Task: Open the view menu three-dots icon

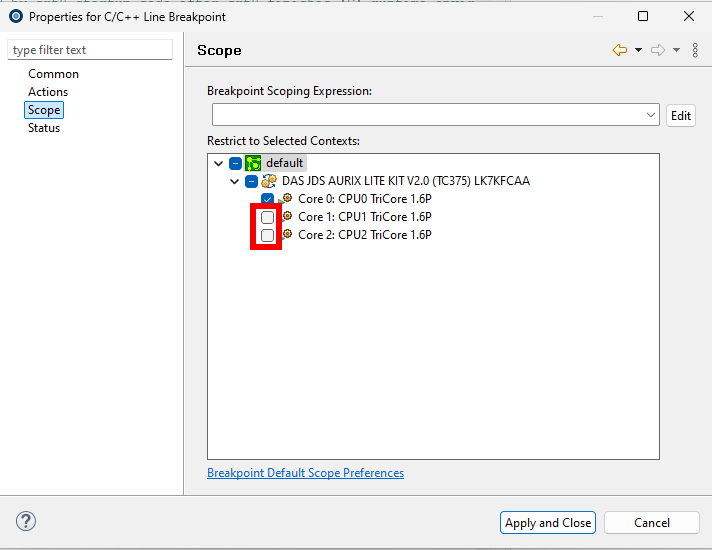Action: (x=696, y=50)
